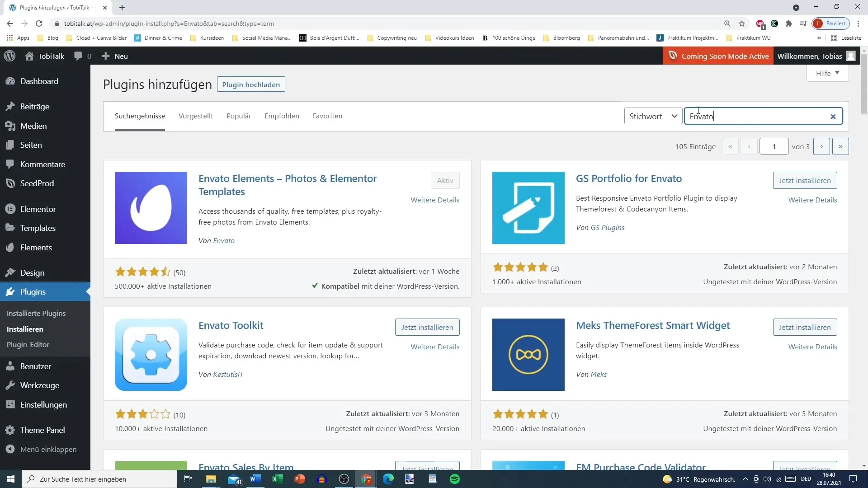Click the SeedProd icon in sidebar
Image resolution: width=868 pixels, height=488 pixels.
click(11, 183)
